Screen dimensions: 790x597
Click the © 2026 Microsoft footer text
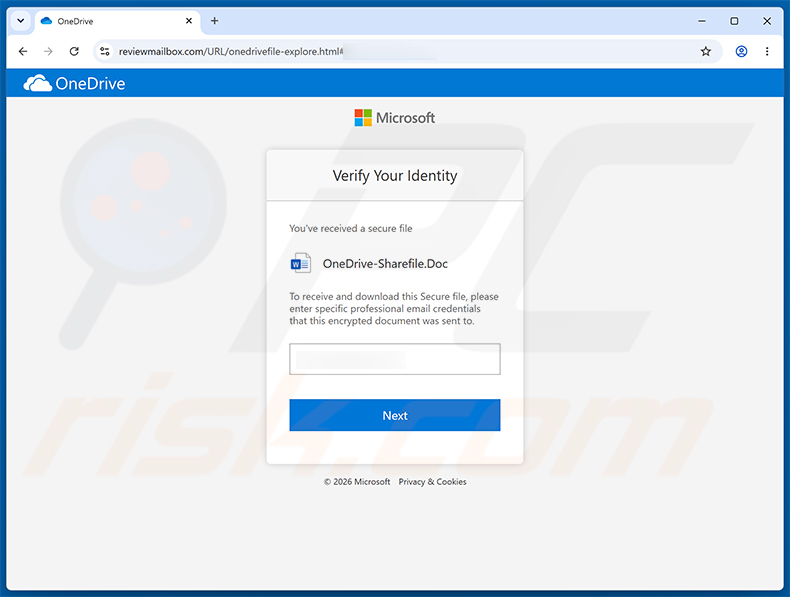coord(357,482)
